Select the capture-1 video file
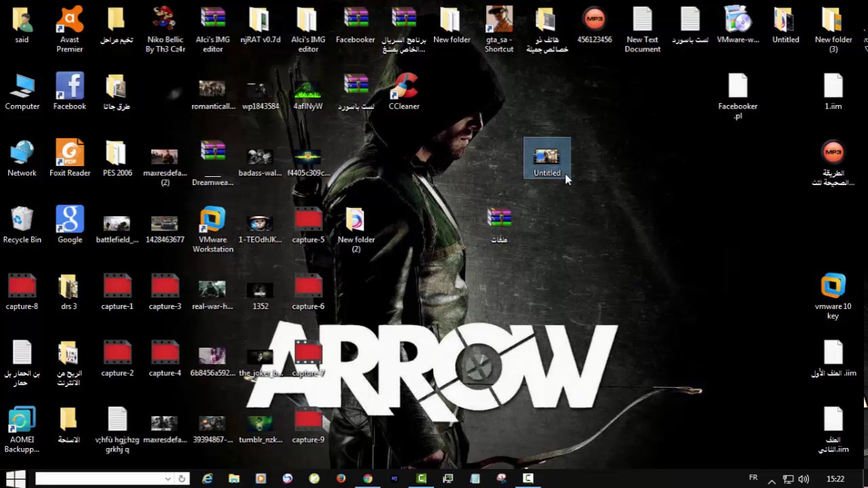868x488 pixels. [117, 292]
